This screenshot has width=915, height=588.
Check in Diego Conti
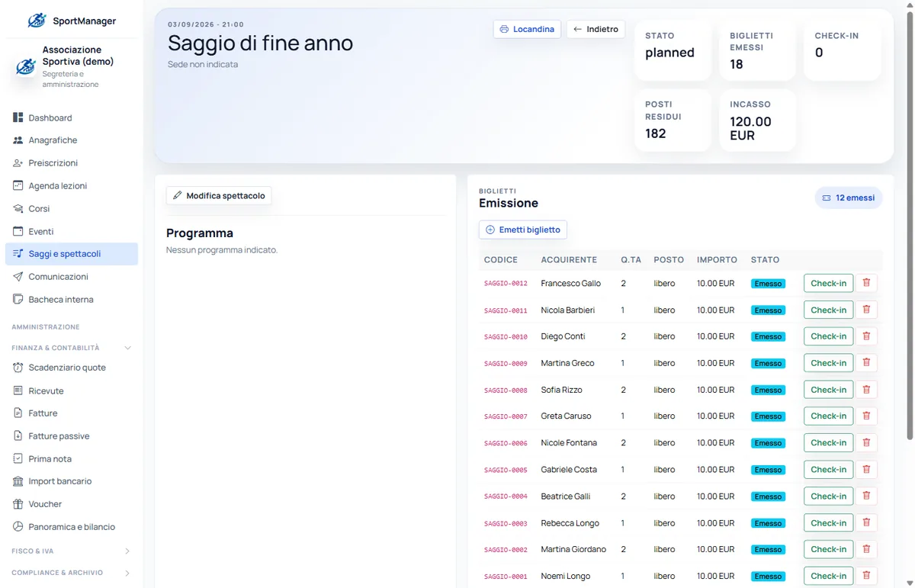[x=828, y=336]
